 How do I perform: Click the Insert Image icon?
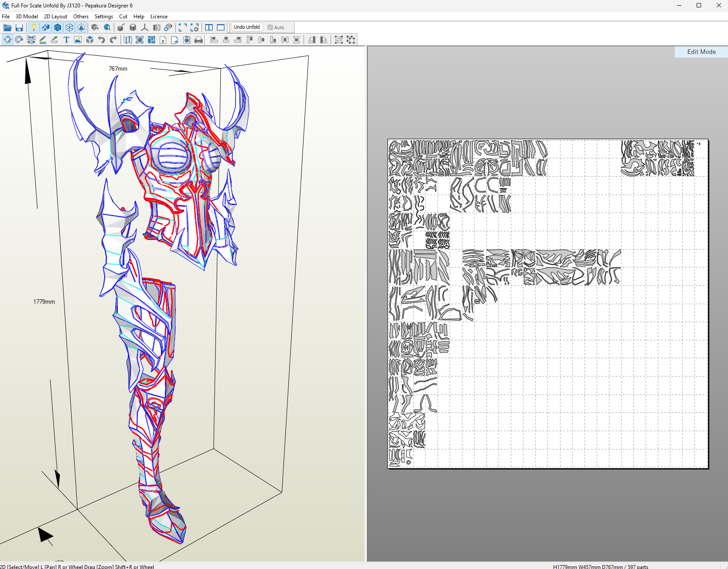pyautogui.click(x=78, y=40)
